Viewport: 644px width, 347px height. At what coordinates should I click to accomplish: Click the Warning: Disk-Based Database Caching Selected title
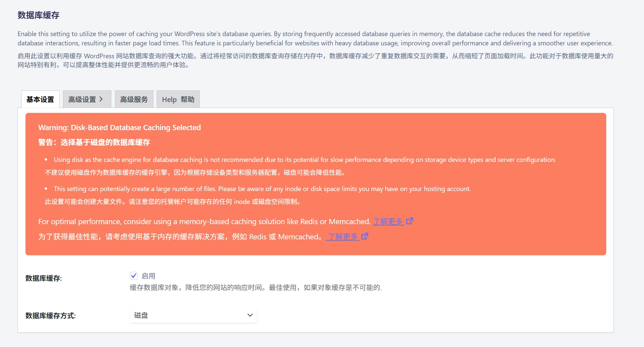click(120, 127)
